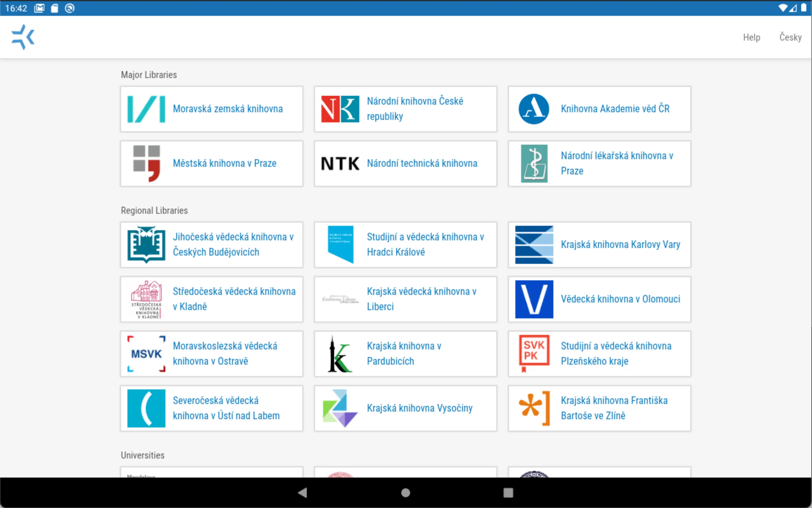Click the Hradec Králové library blue logo
Screen dimensions: 812x508
340,244
